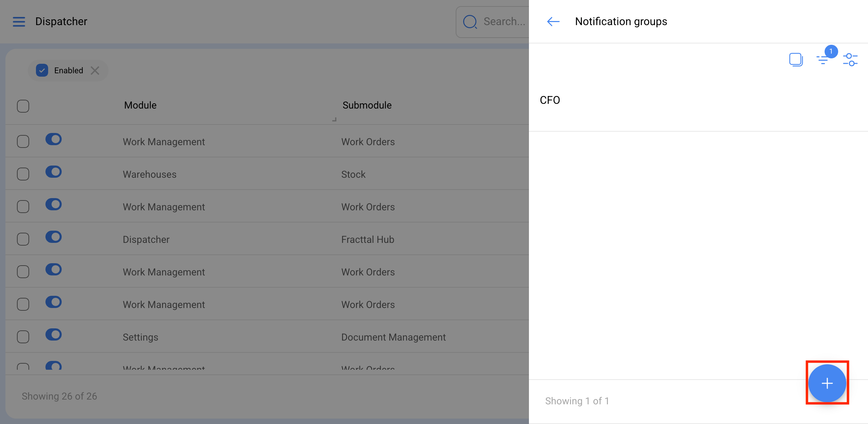Screen dimensions: 868x424
Task: Click the search magnifier icon
Action: point(470,22)
